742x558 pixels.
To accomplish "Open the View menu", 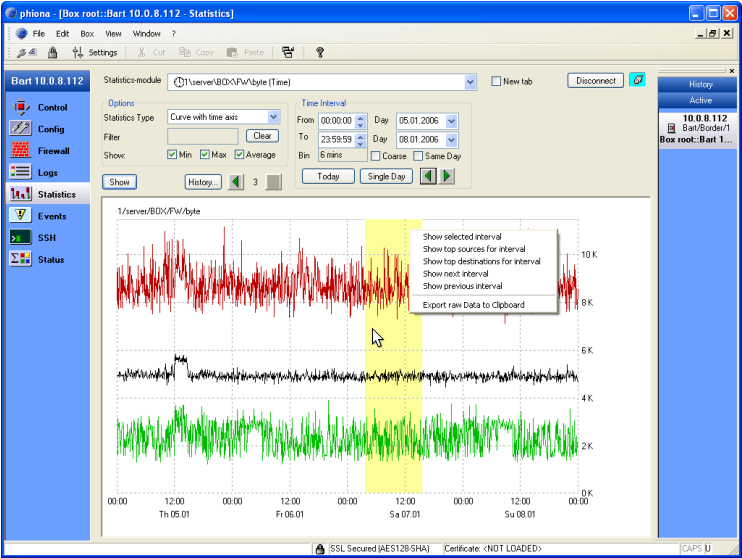I will [x=113, y=34].
